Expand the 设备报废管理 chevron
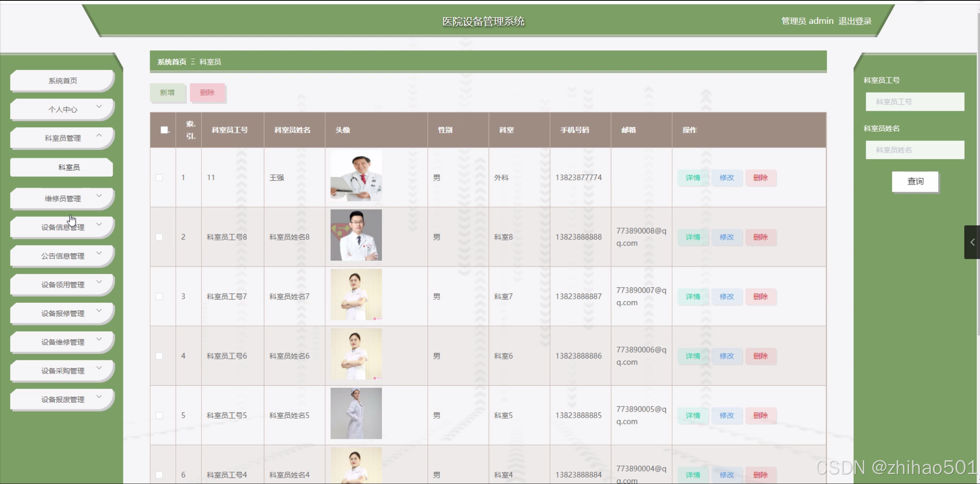The height and width of the screenshot is (484, 980). tap(99, 397)
